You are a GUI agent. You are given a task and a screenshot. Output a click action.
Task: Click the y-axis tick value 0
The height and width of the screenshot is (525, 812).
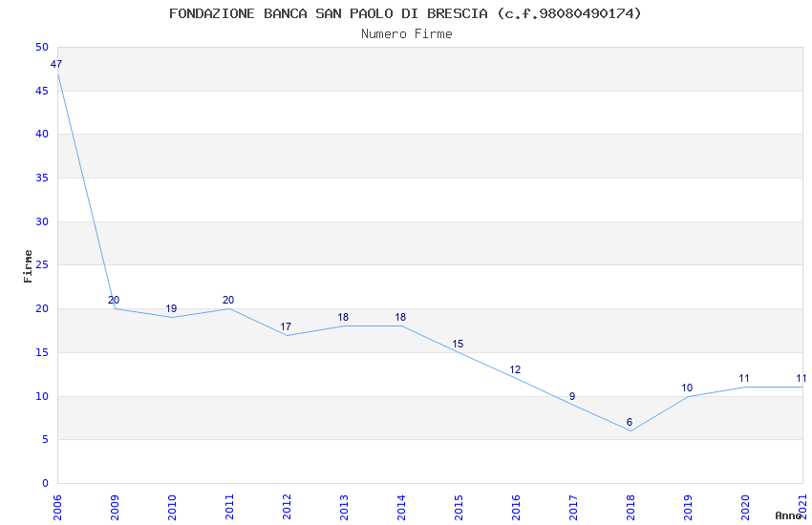point(46,484)
